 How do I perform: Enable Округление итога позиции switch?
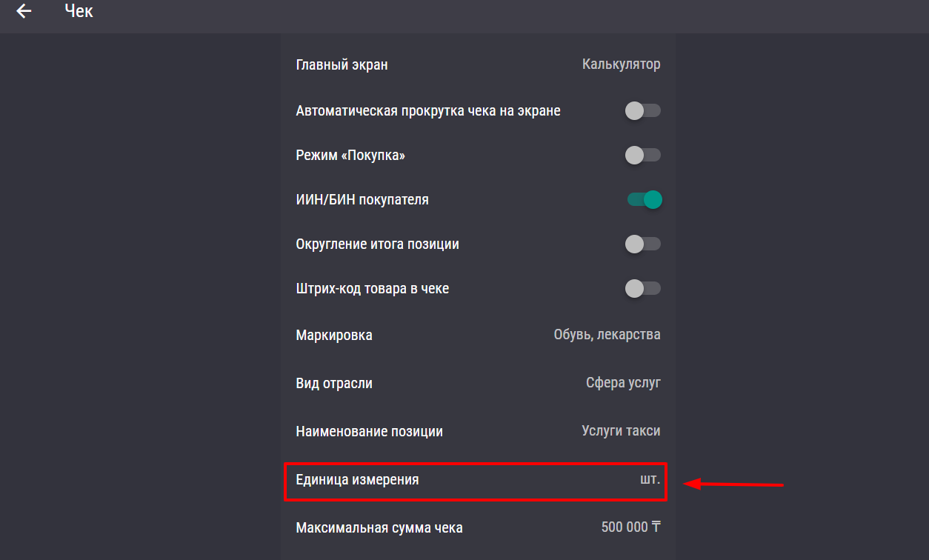click(642, 244)
